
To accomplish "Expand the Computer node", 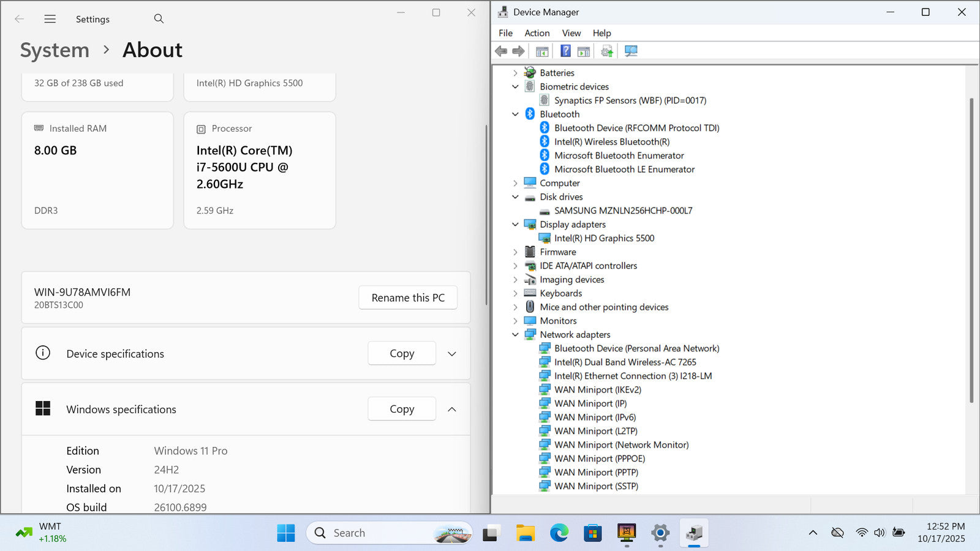I will [515, 183].
